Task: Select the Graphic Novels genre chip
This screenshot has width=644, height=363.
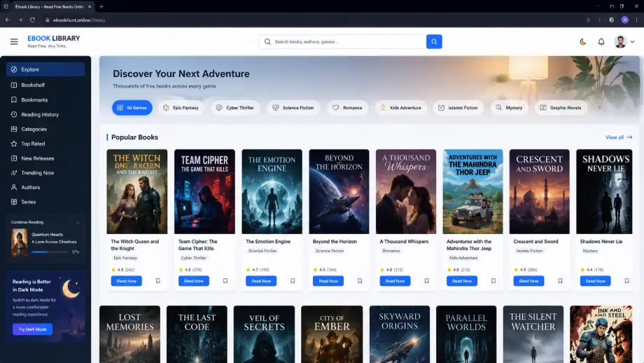Action: (x=561, y=108)
